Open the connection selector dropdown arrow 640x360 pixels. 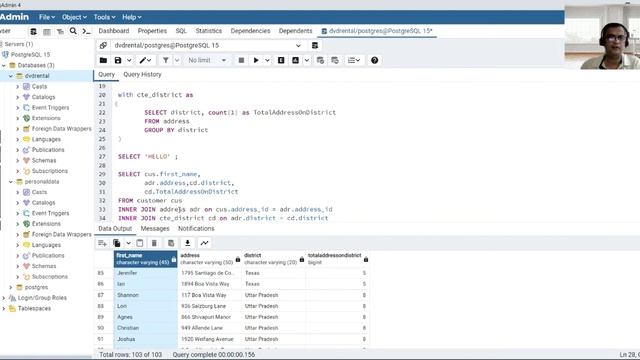(298, 46)
